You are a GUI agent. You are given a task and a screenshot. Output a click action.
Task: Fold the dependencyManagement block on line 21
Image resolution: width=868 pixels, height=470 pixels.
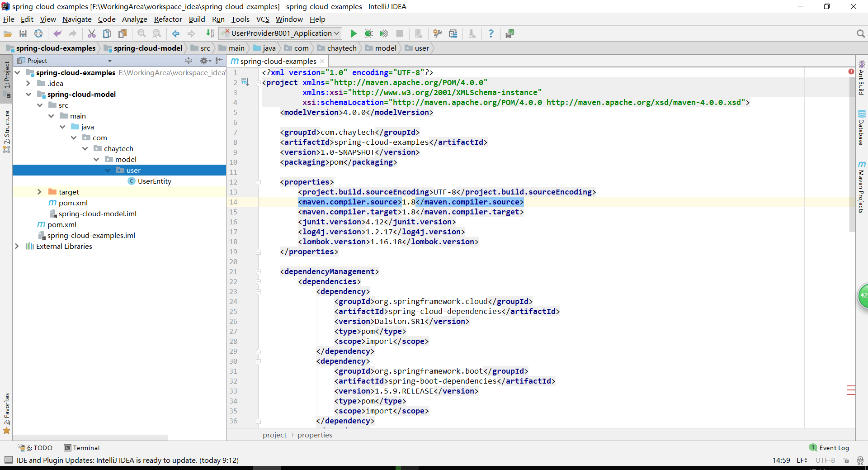point(258,272)
